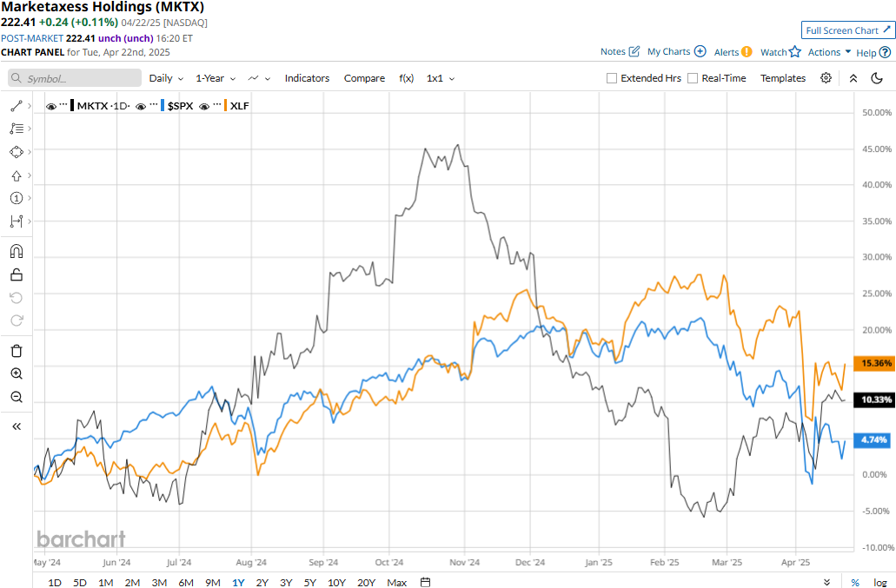896x588 pixels.
Task: Click the 15.36% XLF price label
Action: (874, 363)
